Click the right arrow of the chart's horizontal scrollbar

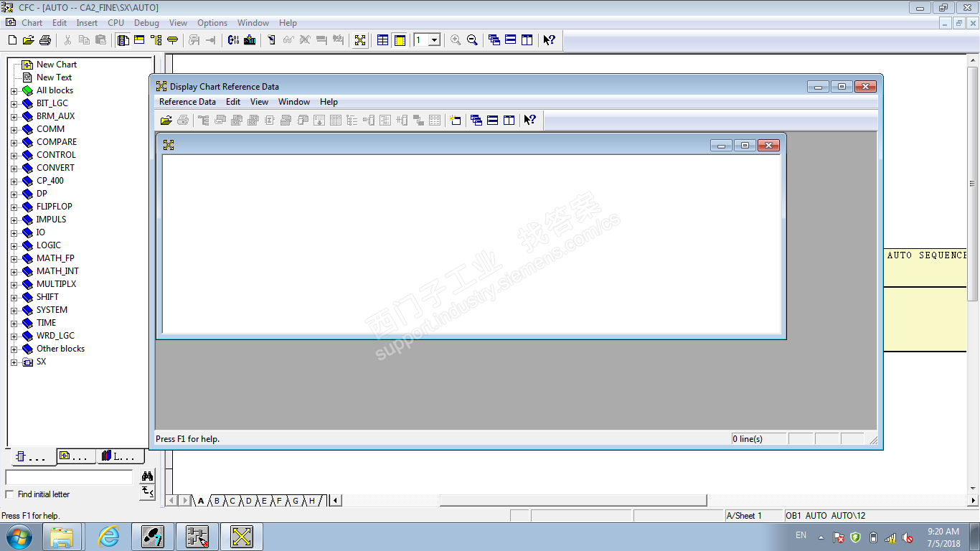coord(974,500)
